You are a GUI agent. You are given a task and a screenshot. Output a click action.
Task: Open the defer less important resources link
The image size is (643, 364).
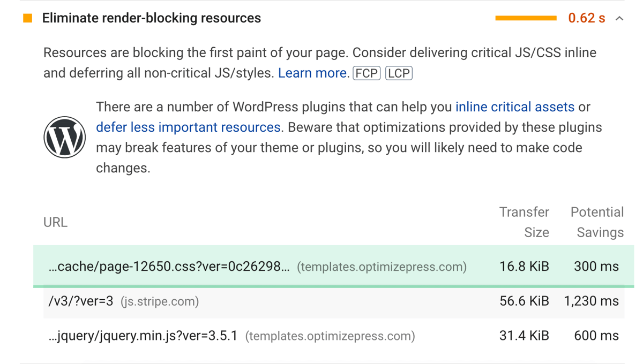coord(188,127)
